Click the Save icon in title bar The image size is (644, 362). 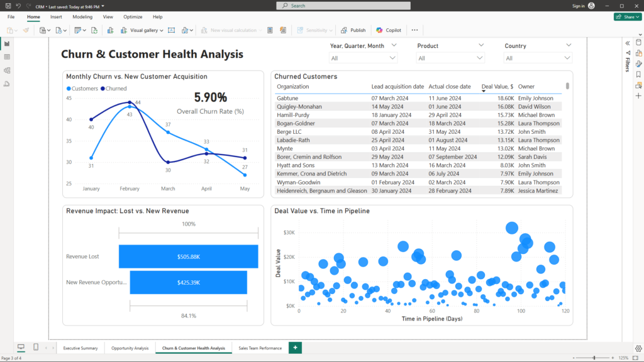coord(8,6)
